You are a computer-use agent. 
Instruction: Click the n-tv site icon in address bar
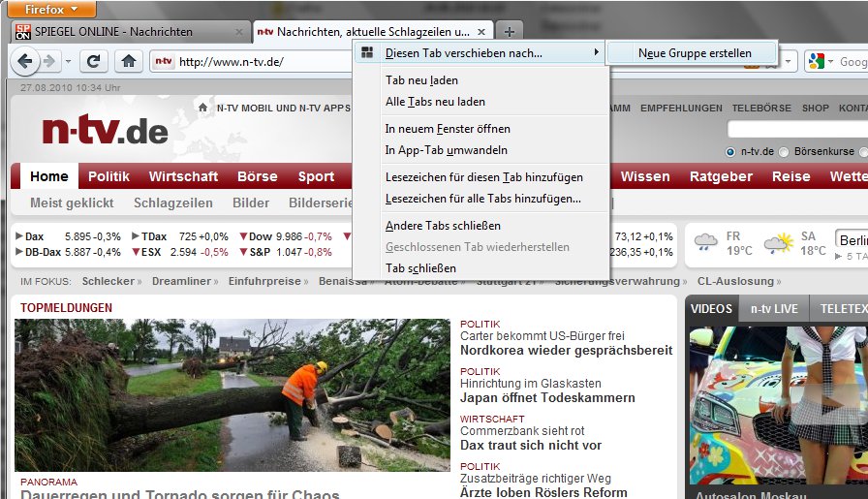162,62
